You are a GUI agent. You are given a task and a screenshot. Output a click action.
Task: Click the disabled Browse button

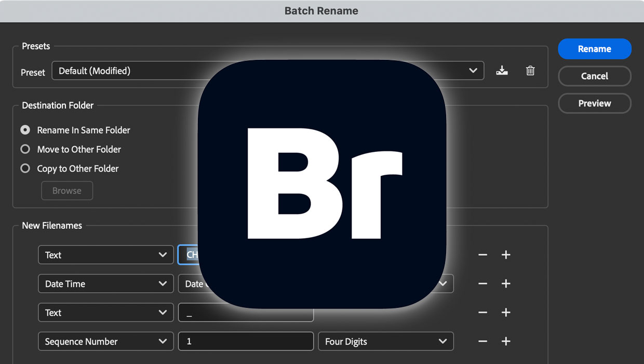coord(67,191)
